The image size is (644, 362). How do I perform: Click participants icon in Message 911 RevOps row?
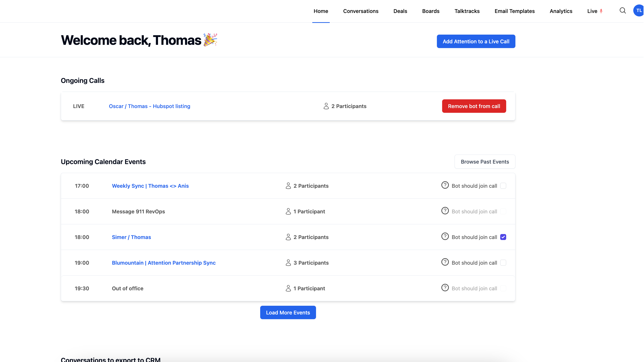[x=288, y=212]
